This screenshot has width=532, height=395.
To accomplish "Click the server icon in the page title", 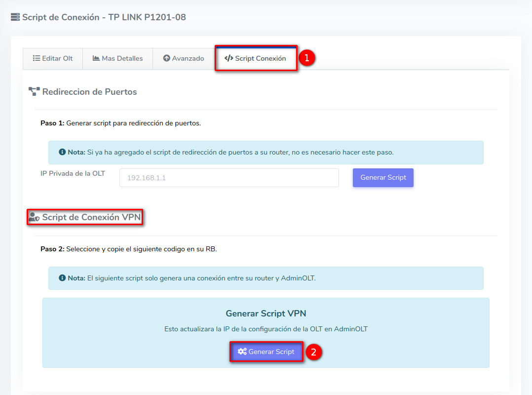I will click(15, 17).
